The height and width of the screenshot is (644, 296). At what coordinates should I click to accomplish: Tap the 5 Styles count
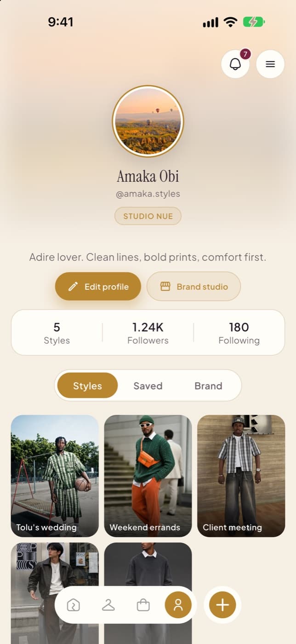coord(57,333)
